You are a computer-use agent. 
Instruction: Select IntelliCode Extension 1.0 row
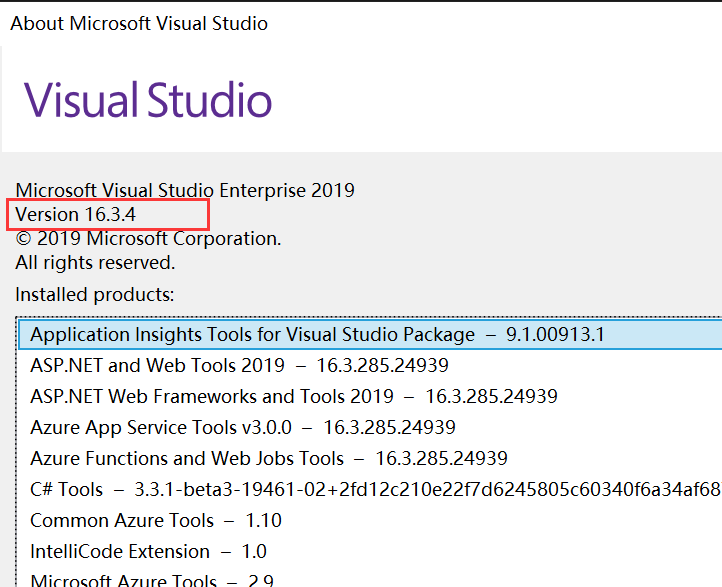(x=370, y=552)
